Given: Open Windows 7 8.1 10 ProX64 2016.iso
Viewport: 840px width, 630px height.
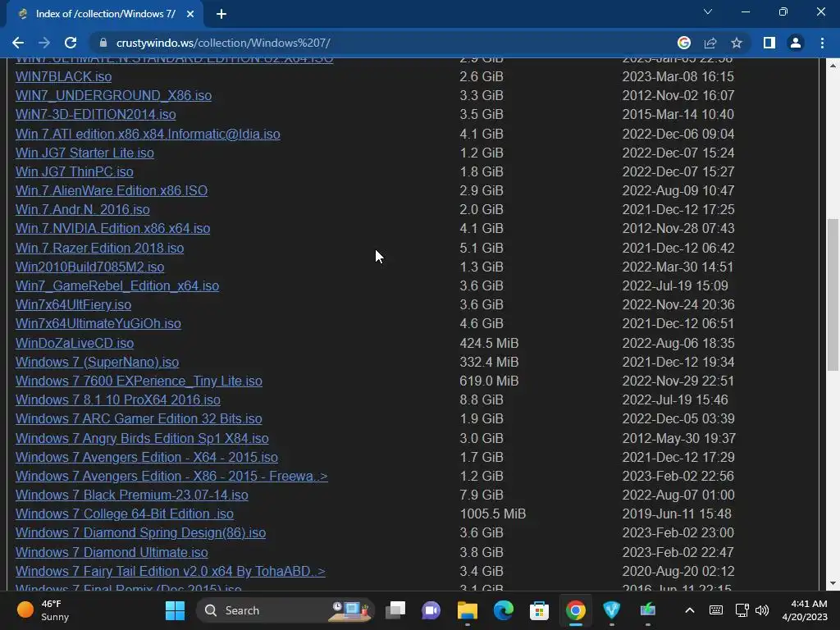Looking at the screenshot, I should pos(118,399).
